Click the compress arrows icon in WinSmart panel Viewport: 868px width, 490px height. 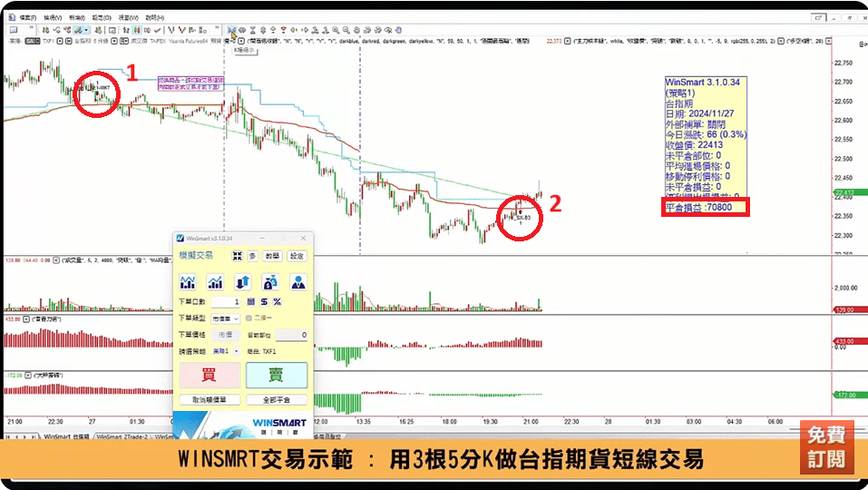pyautogui.click(x=237, y=256)
